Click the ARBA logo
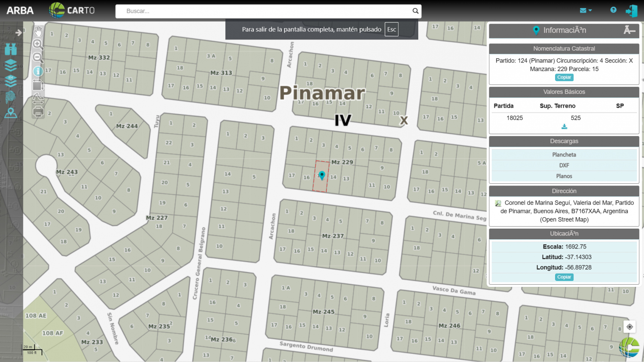 (x=20, y=11)
